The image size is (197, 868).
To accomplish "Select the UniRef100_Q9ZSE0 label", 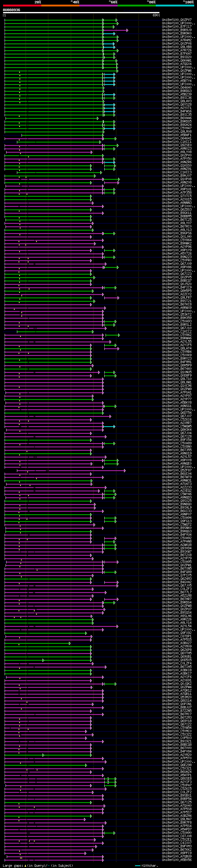I will [177, 145].
